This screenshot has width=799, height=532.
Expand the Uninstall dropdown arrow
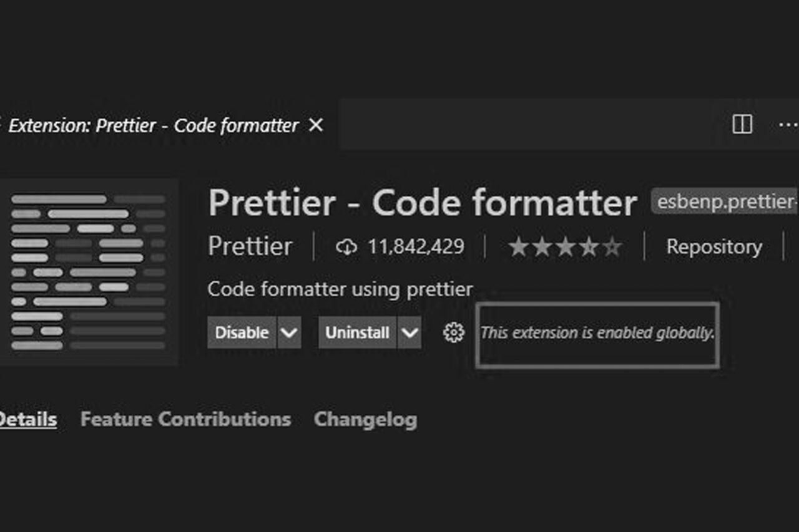(409, 332)
